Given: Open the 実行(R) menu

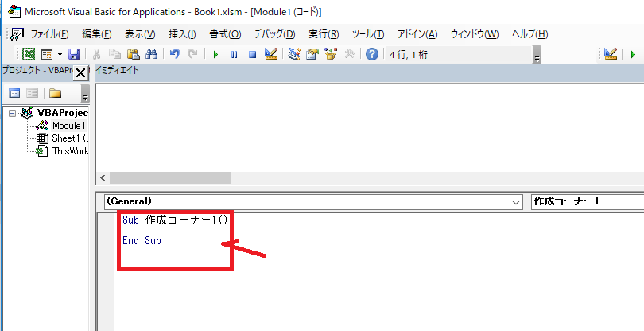Looking at the screenshot, I should 324,34.
